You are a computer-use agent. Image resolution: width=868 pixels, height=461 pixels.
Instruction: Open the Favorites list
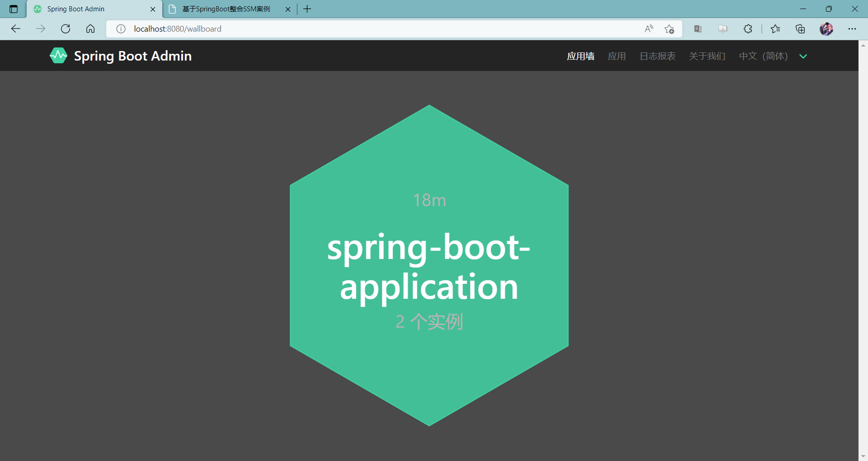click(775, 29)
